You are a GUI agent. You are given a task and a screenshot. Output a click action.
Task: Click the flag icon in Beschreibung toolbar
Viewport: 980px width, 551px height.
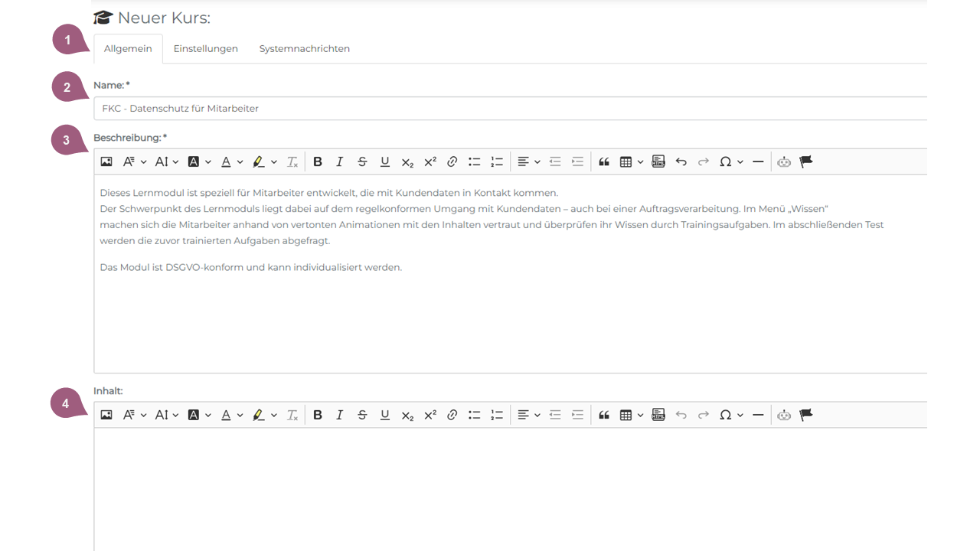point(806,161)
